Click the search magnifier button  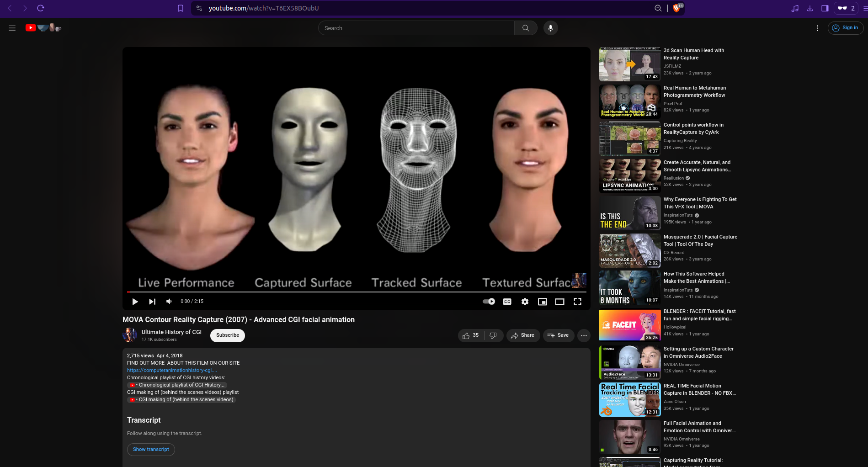click(x=526, y=28)
